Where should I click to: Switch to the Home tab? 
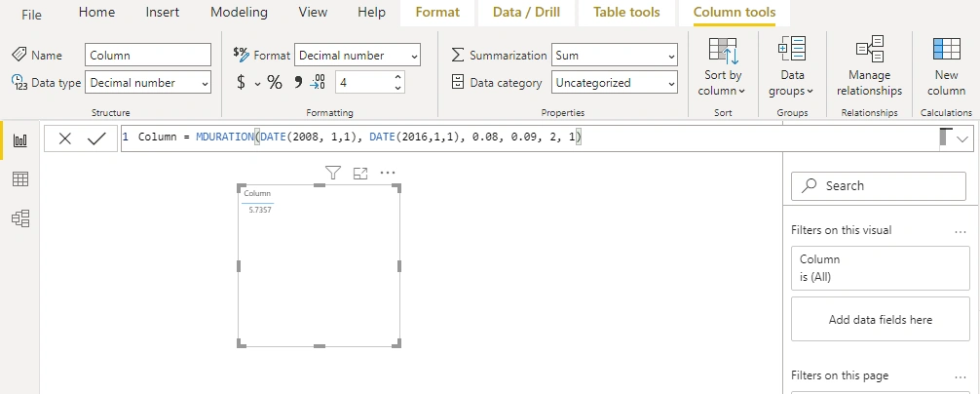pos(96,12)
